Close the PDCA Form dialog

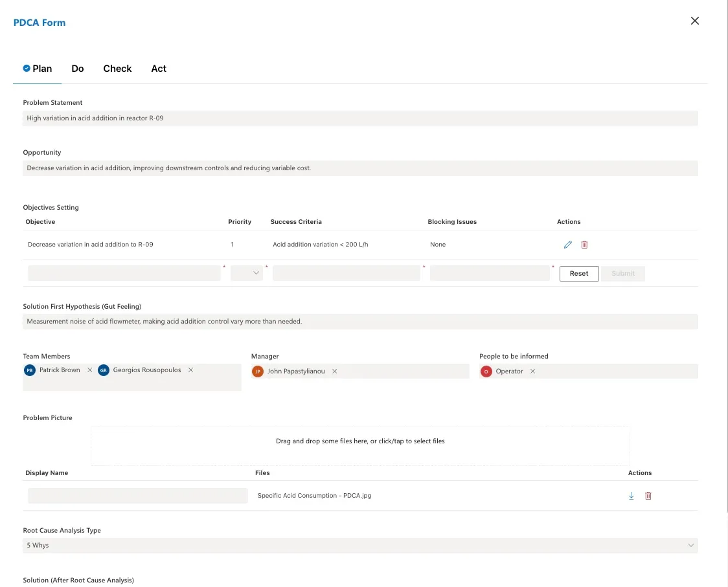pos(694,21)
